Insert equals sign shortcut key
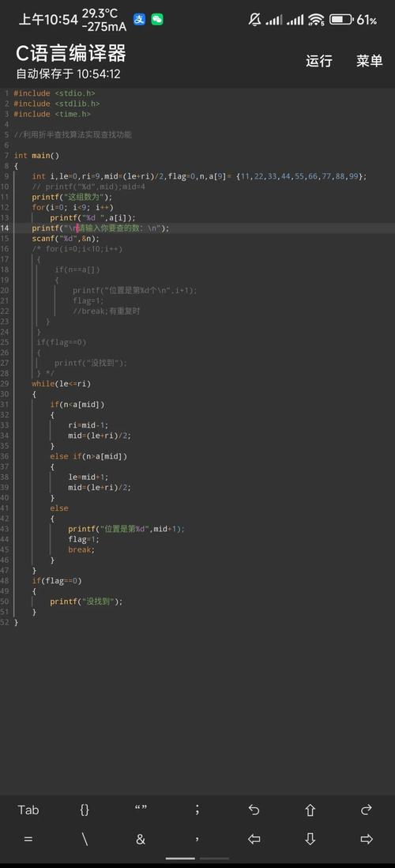Screen dimensions: 395x868 click(28, 839)
